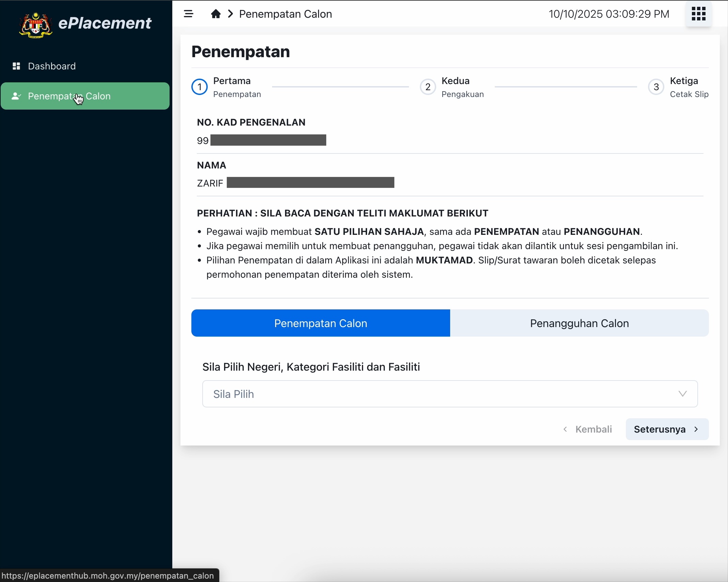Switch to Penempatan Calon tab
Screen dimensions: 728x582
point(320,323)
